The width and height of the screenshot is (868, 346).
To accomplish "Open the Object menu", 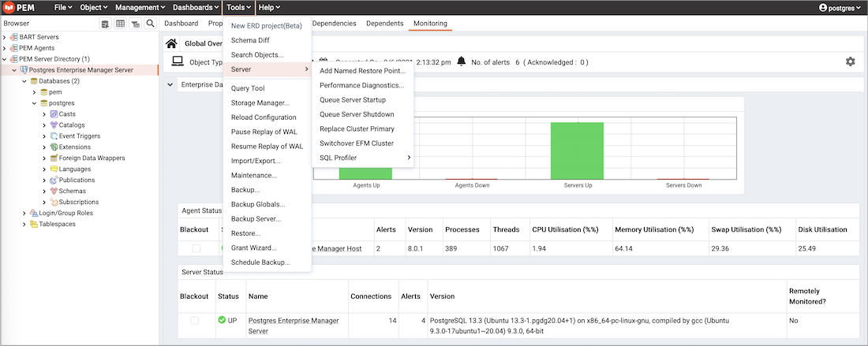I will point(94,8).
